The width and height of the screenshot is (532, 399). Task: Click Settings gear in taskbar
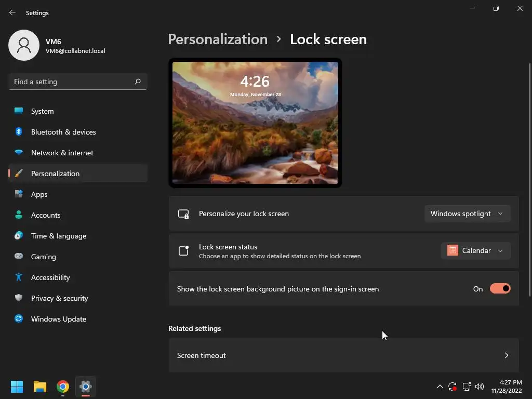pos(86,387)
